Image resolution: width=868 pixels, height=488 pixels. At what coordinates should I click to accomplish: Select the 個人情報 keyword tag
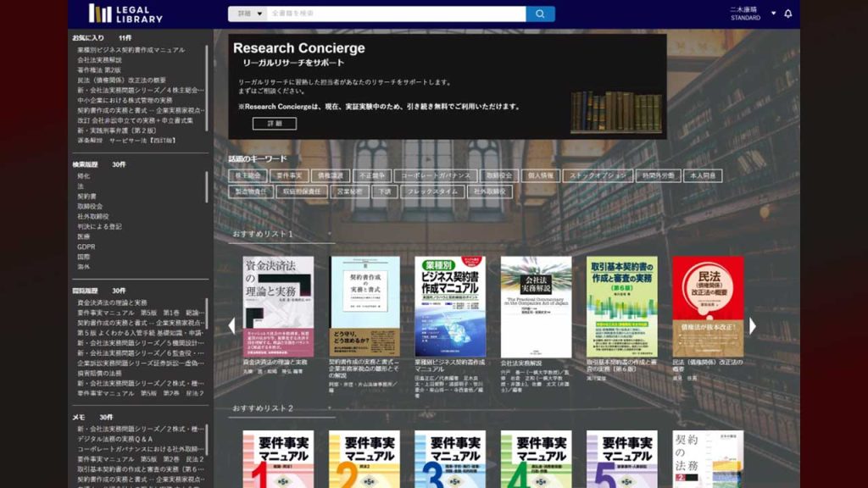[x=541, y=175]
